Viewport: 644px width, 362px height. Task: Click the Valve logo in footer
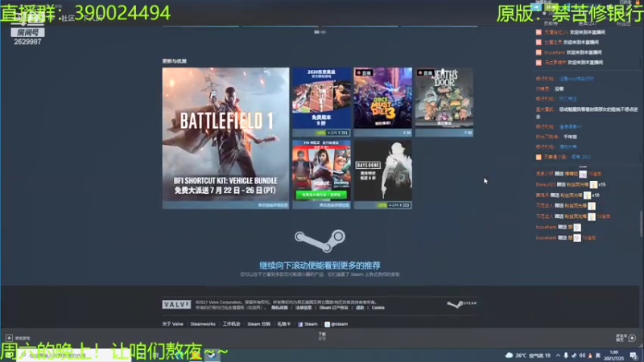coord(176,305)
